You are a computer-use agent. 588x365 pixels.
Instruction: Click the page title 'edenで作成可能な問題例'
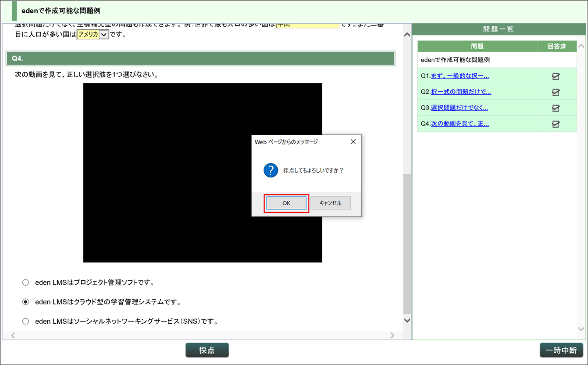pyautogui.click(x=61, y=11)
